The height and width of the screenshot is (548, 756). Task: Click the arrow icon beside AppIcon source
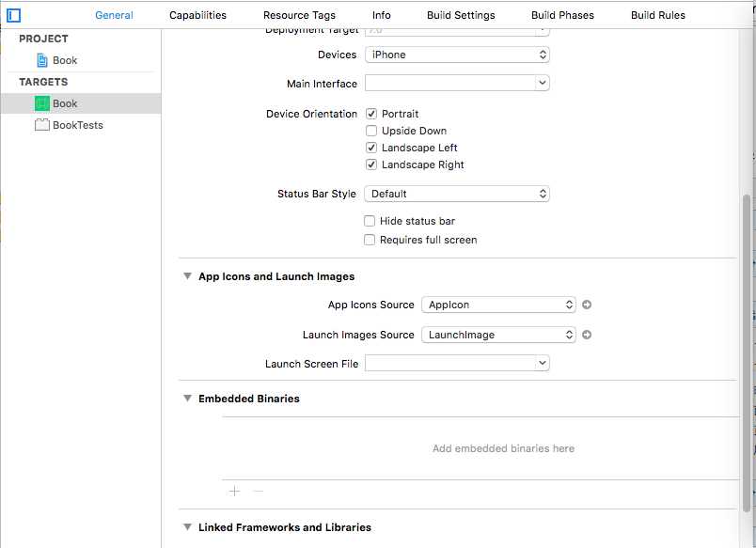pyautogui.click(x=587, y=305)
